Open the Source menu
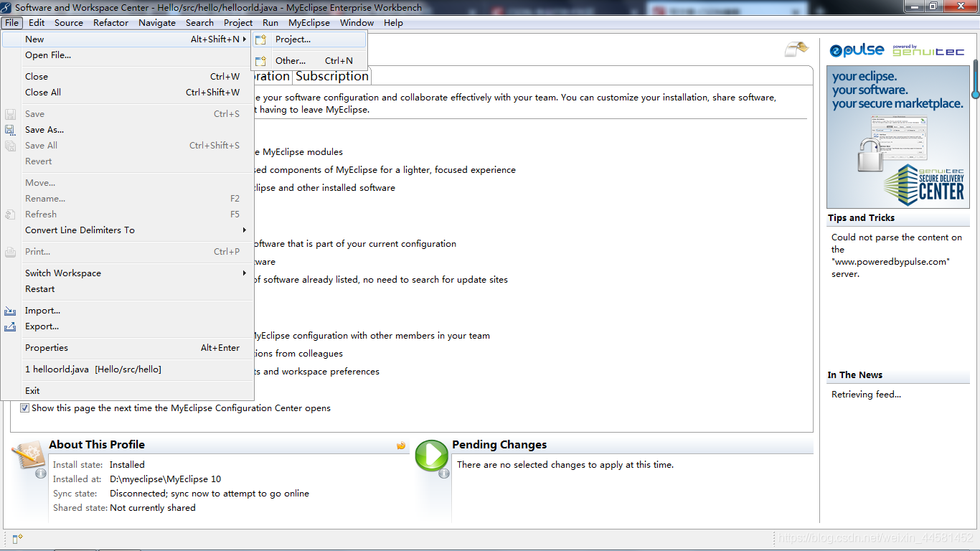The width and height of the screenshot is (980, 551). point(69,23)
